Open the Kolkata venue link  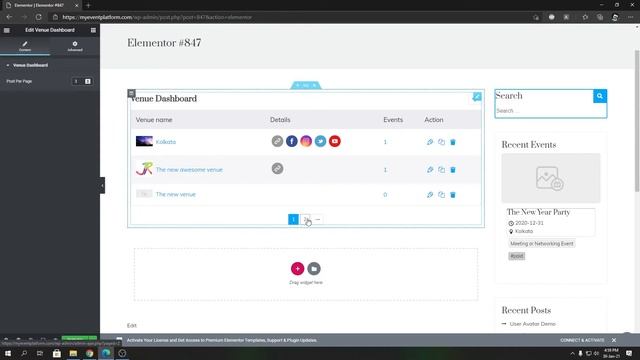[x=166, y=142]
